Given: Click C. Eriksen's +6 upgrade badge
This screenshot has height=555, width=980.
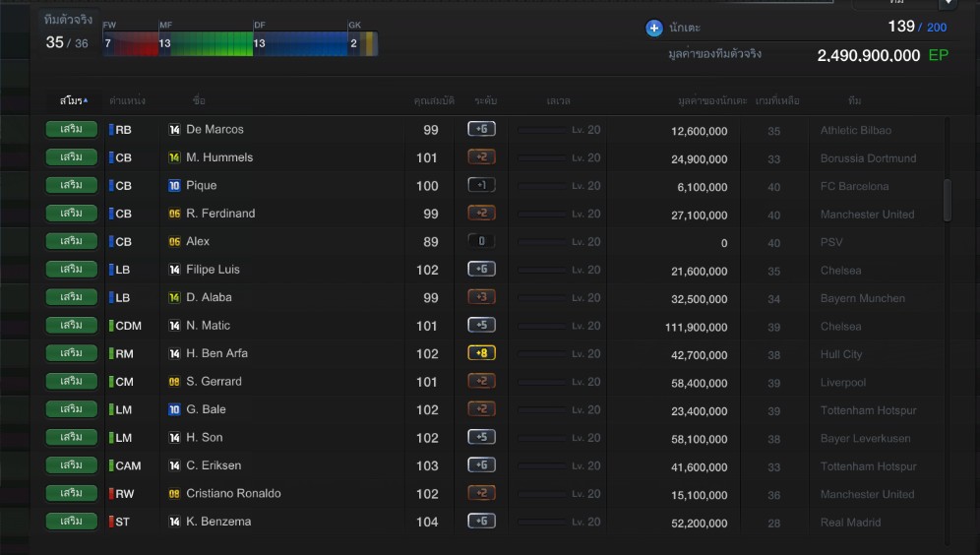Looking at the screenshot, I should click(x=481, y=465).
